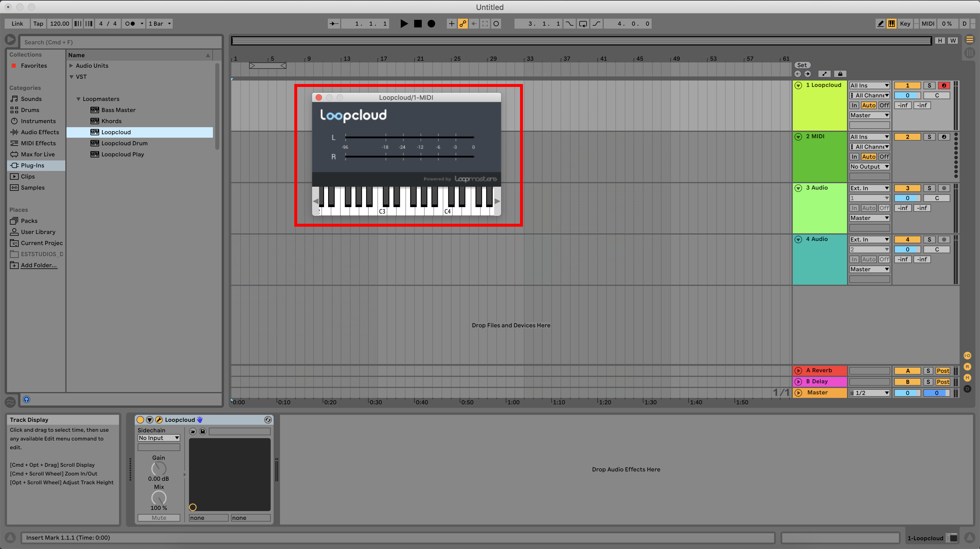Click the Tap tempo button
This screenshot has height=549, width=980.
[x=38, y=23]
